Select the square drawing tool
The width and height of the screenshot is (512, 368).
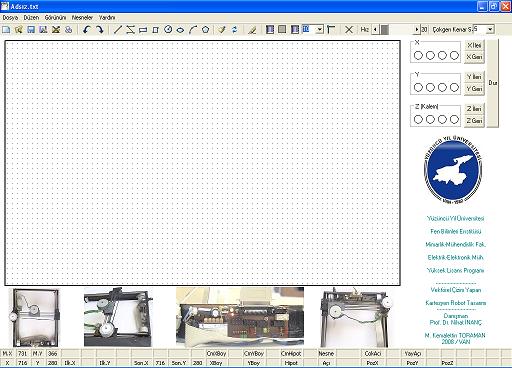click(155, 30)
